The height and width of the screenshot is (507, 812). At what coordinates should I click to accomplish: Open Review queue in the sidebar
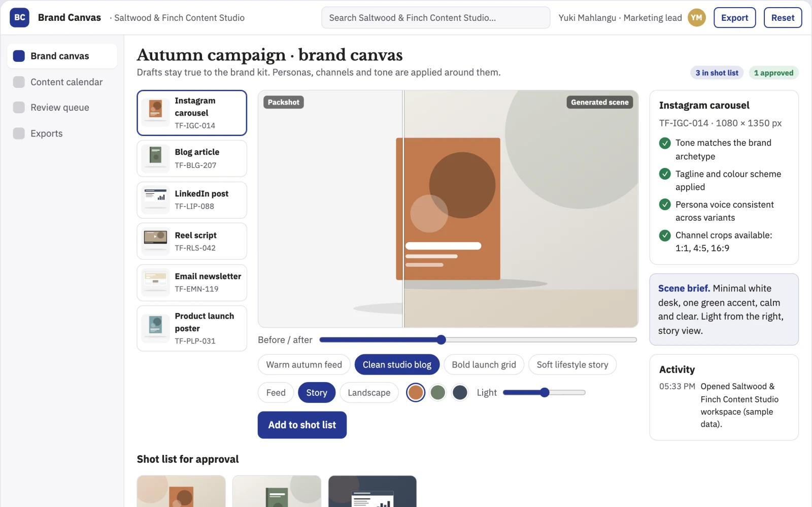(x=62, y=107)
